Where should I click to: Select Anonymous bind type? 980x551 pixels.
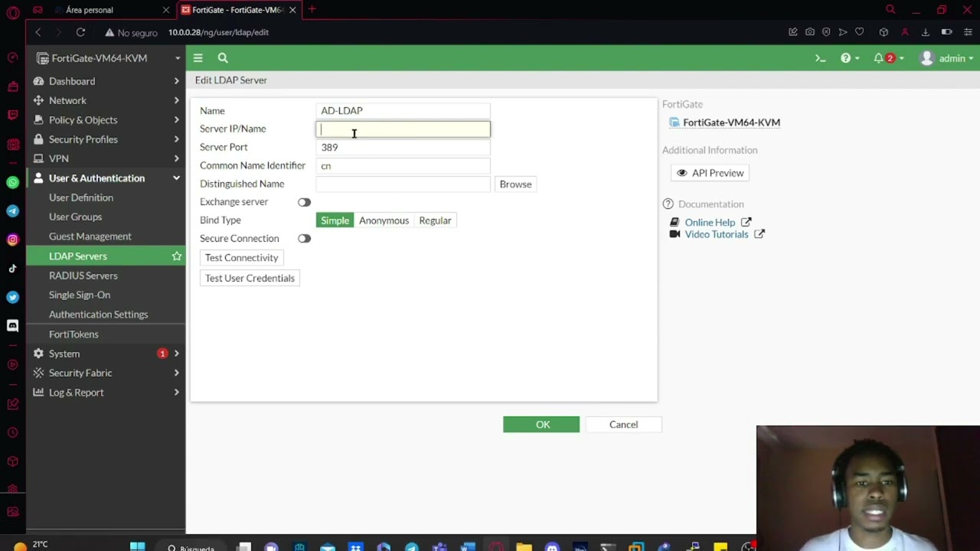[384, 220]
